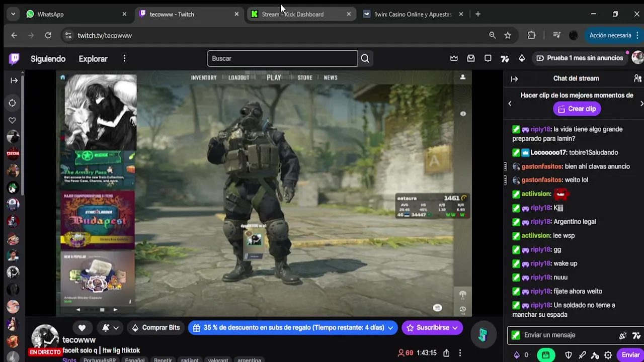Open browser extensions puzzle icon
This screenshot has width=644, height=362.
531,35
